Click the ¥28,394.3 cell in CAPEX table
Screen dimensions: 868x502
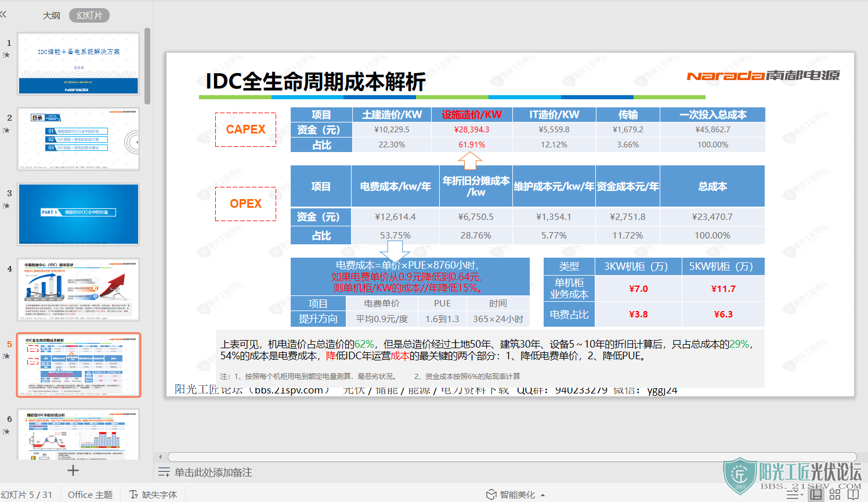coord(472,129)
